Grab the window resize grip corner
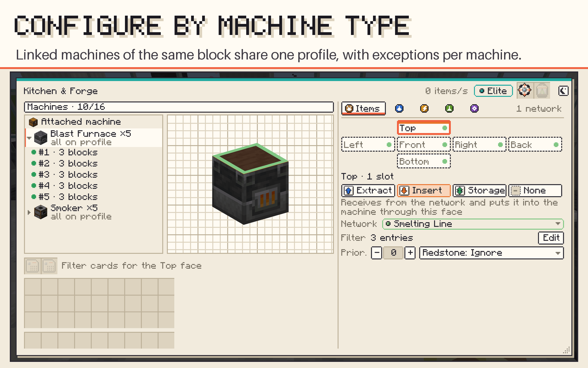 point(566,350)
